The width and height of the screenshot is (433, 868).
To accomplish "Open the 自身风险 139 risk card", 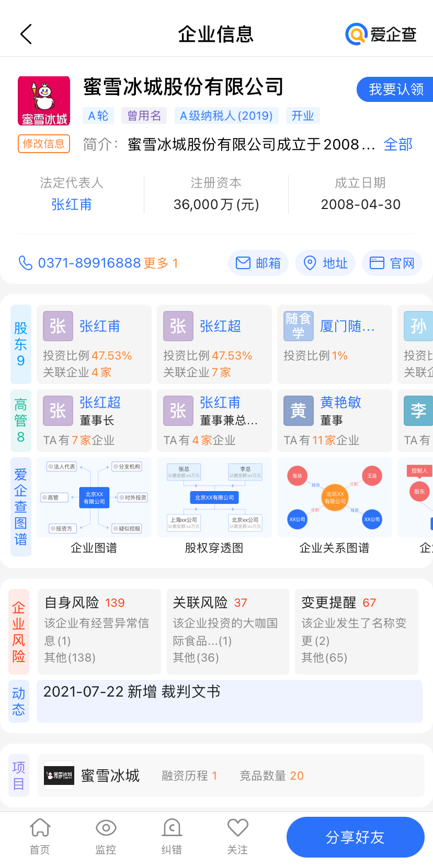I will tap(99, 631).
